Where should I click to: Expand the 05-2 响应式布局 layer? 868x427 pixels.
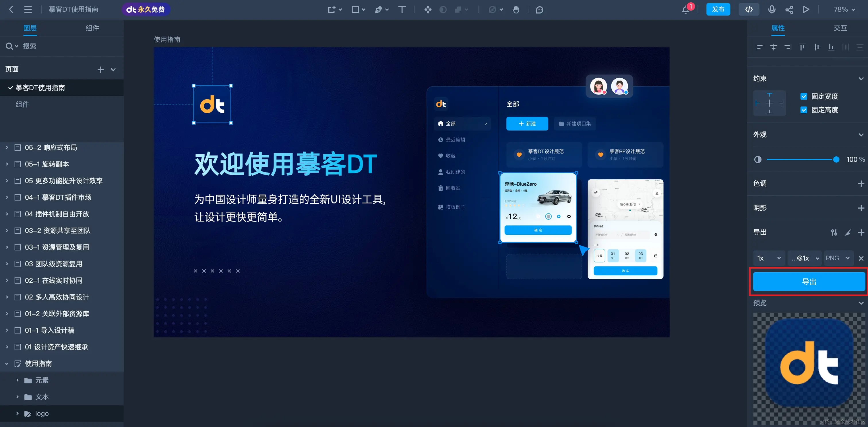point(7,147)
